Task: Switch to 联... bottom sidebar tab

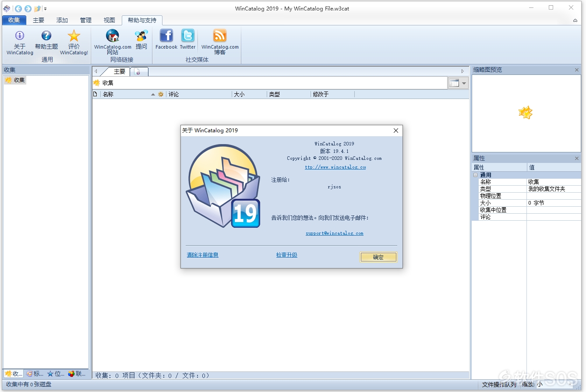Action: tap(77, 374)
